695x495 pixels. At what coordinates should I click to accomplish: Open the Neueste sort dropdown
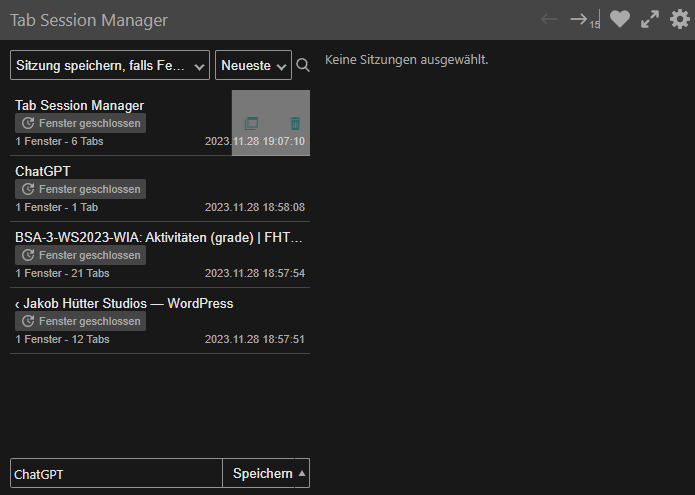(253, 65)
